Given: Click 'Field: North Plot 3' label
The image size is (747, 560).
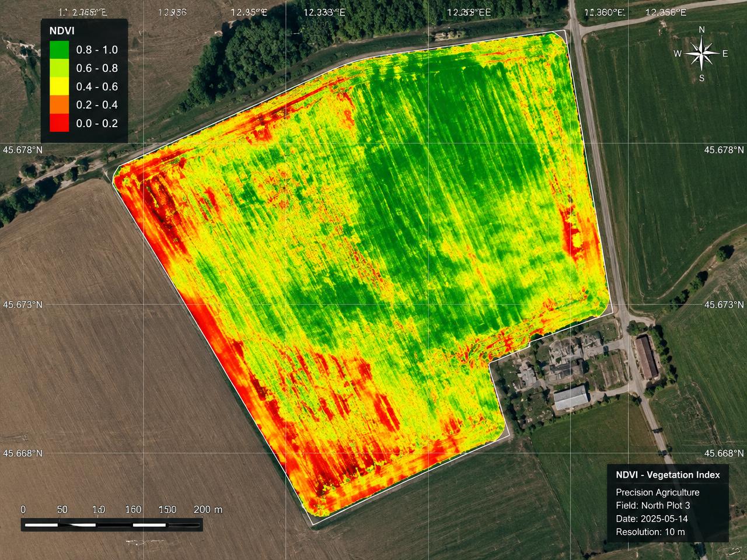Looking at the screenshot, I should pyautogui.click(x=652, y=506).
